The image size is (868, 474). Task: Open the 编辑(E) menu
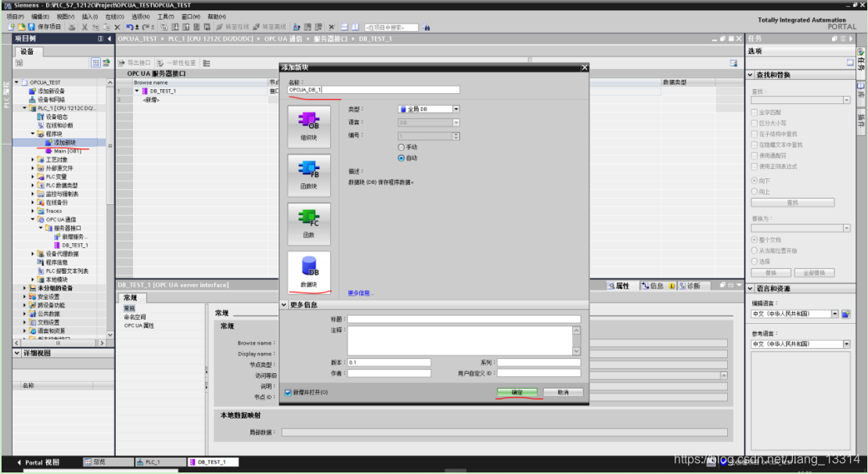click(40, 16)
